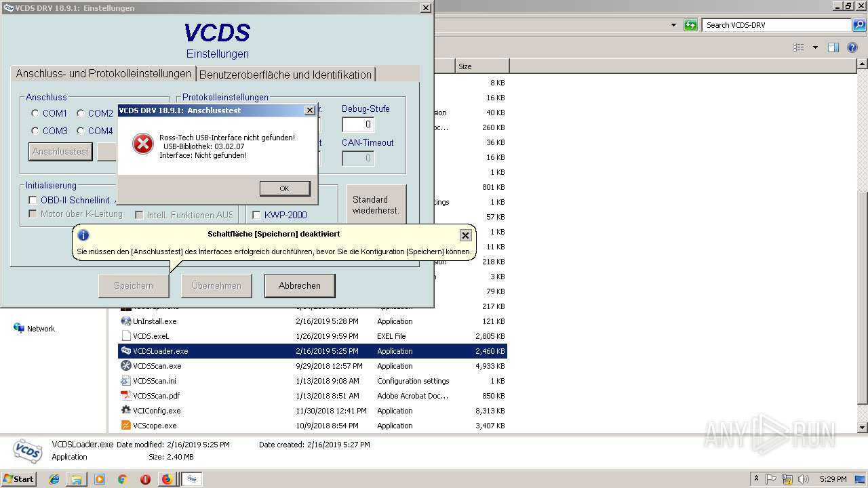The image size is (868, 488).
Task: Click the taskbar clock showing 5:29 PM
Action: [833, 479]
